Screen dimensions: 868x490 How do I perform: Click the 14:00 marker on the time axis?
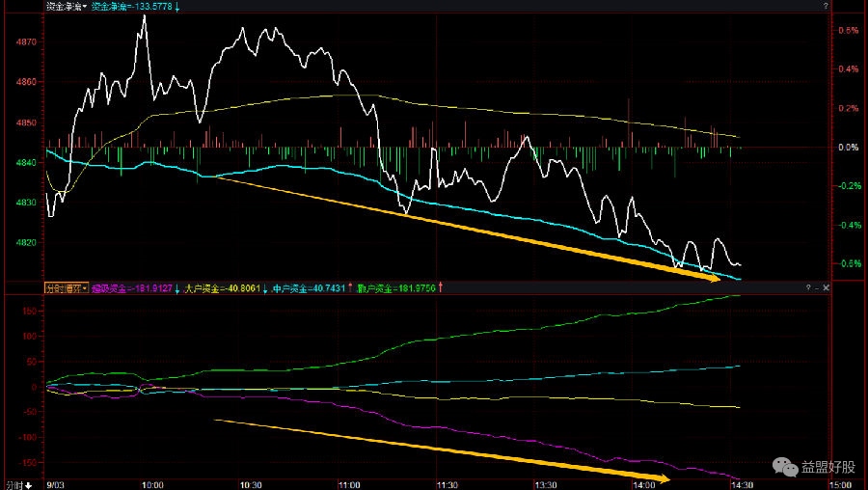pos(646,484)
